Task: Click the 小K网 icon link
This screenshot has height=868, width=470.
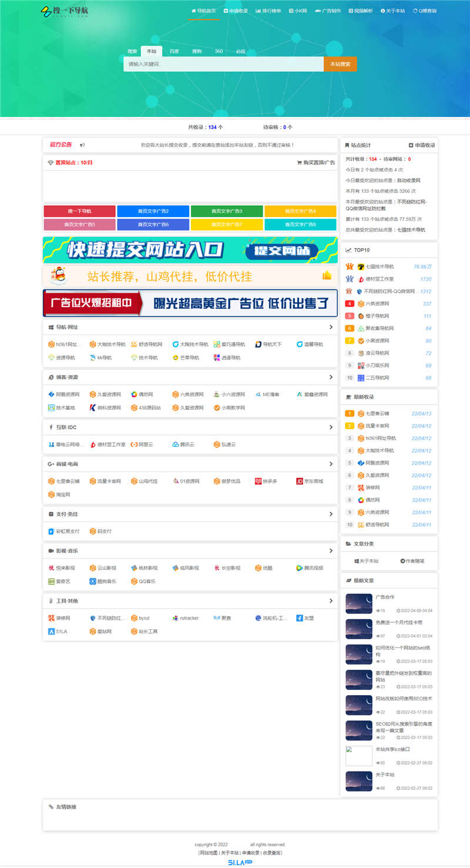Action: click(x=300, y=10)
